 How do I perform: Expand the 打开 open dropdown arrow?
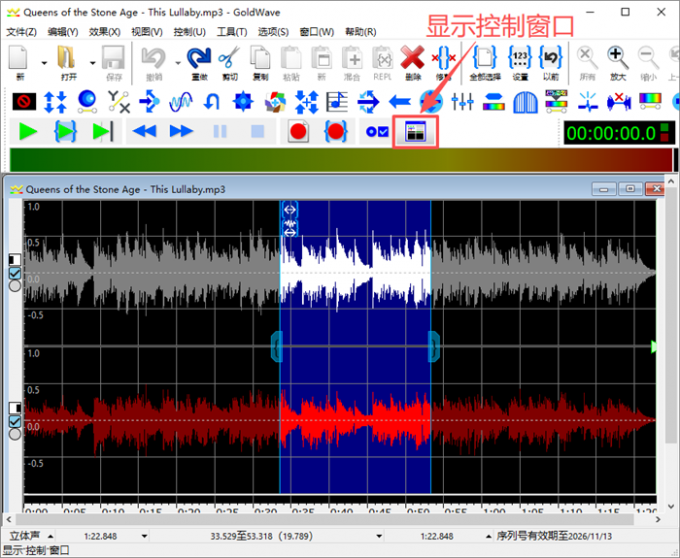[x=92, y=63]
